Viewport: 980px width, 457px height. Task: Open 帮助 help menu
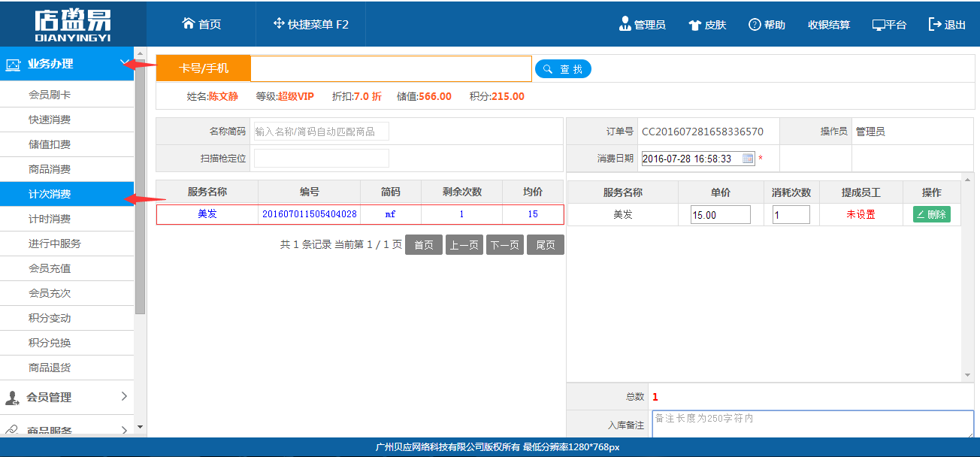pos(767,24)
